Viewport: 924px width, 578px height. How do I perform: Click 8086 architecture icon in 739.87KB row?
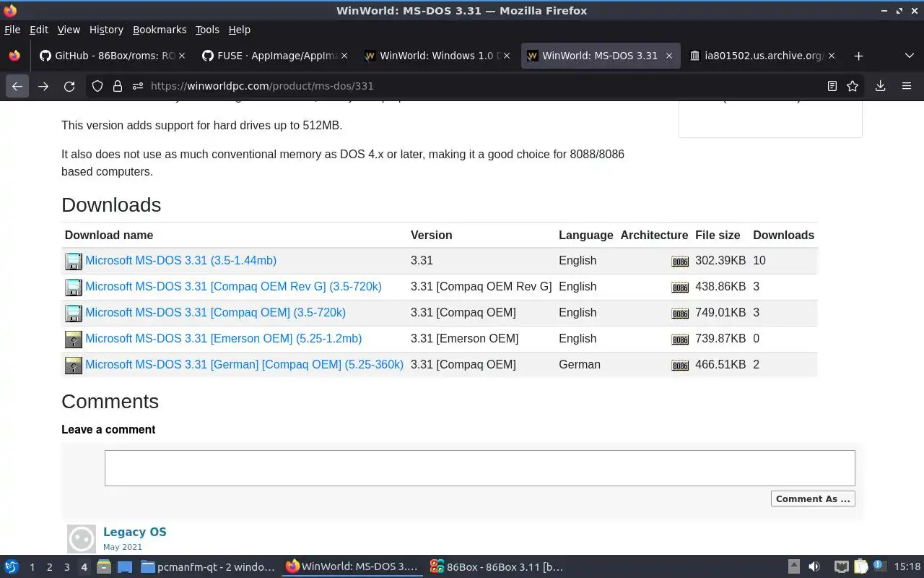point(680,340)
